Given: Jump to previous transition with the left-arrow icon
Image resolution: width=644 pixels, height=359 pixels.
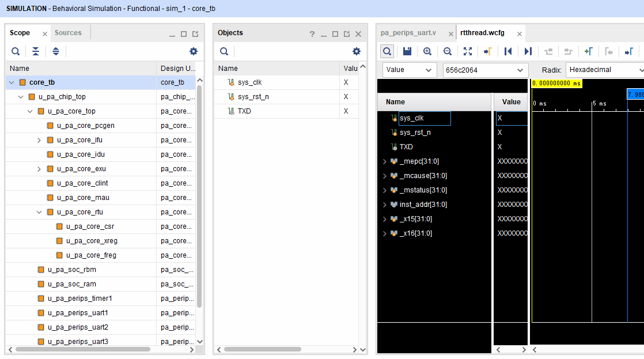Looking at the screenshot, I should (508, 51).
